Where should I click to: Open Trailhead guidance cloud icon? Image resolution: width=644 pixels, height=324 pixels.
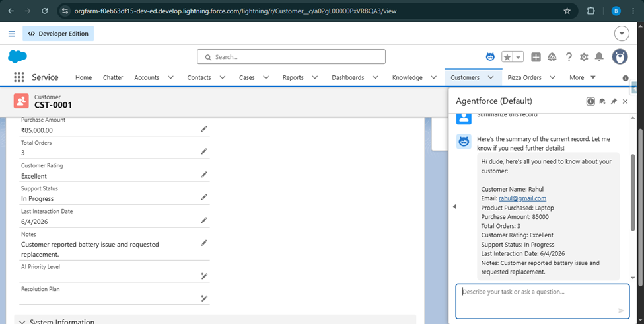(552, 57)
